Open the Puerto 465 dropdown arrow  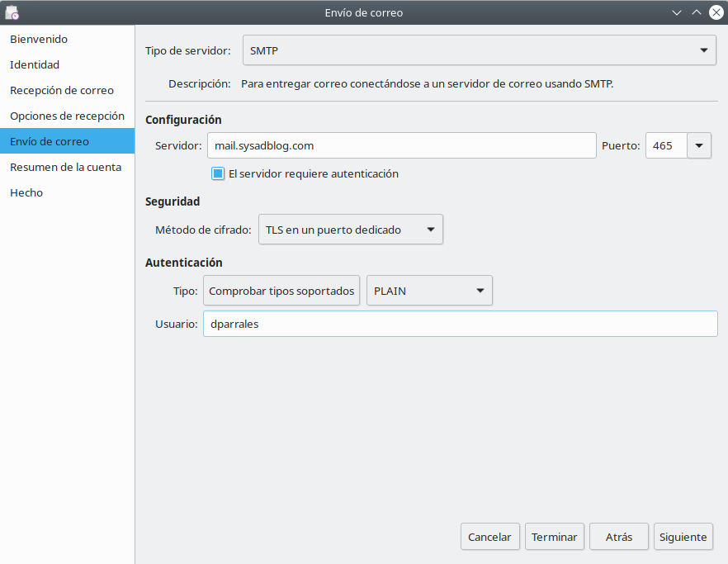point(699,145)
